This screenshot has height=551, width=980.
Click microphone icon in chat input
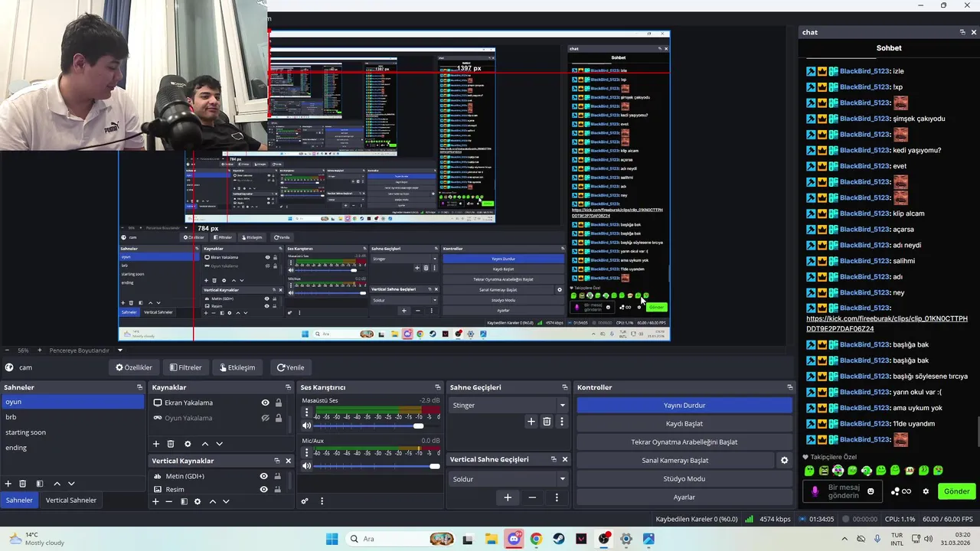point(815,491)
